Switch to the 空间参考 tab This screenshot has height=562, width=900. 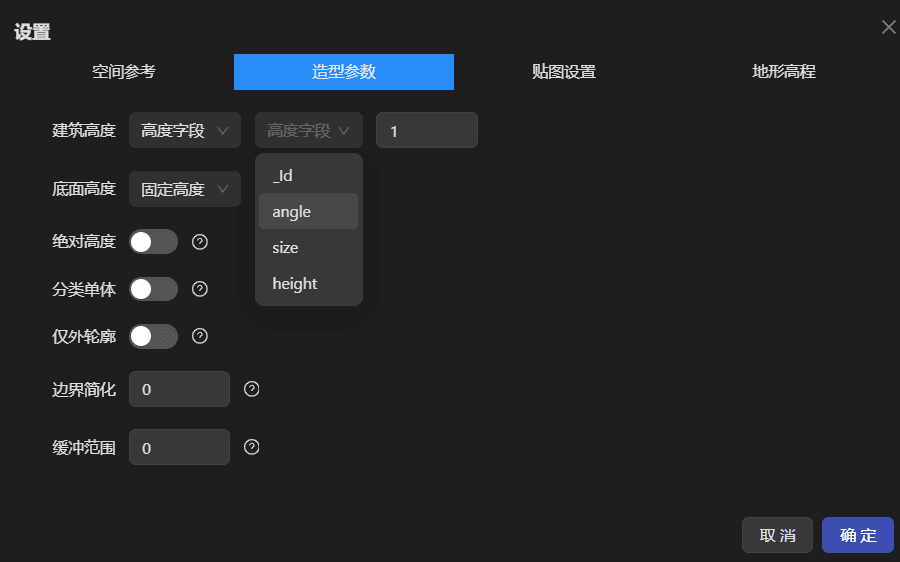124,72
